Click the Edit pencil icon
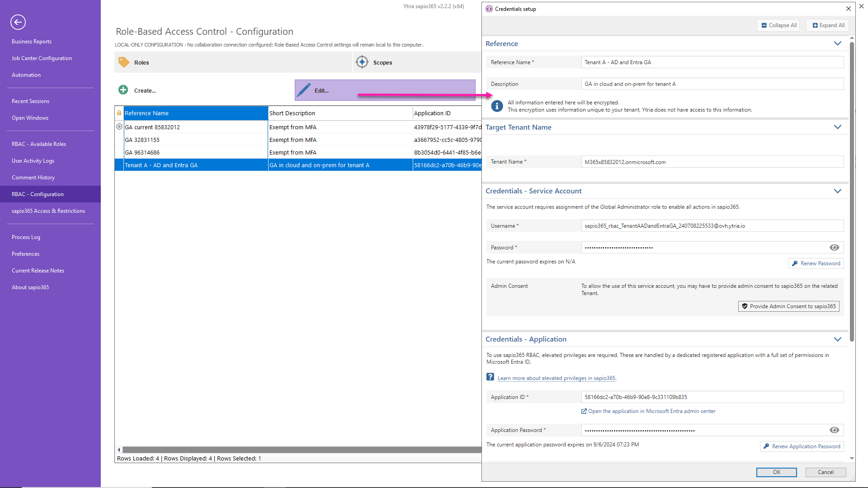This screenshot has width=868, height=488. [x=304, y=90]
